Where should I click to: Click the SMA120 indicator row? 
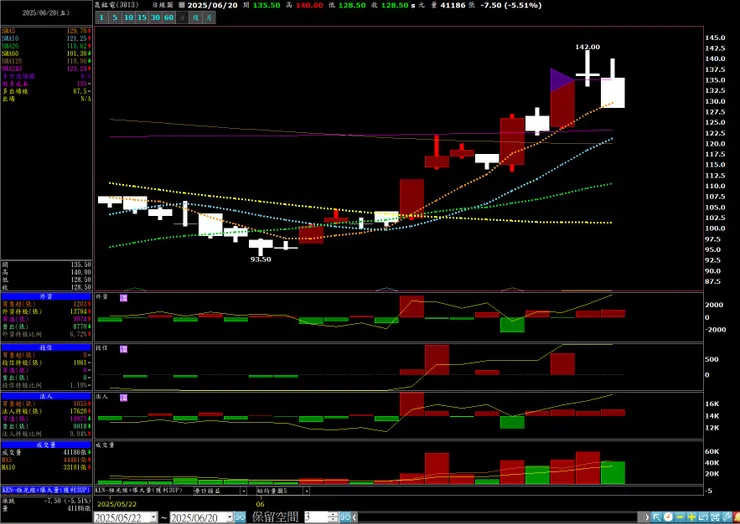[46, 61]
